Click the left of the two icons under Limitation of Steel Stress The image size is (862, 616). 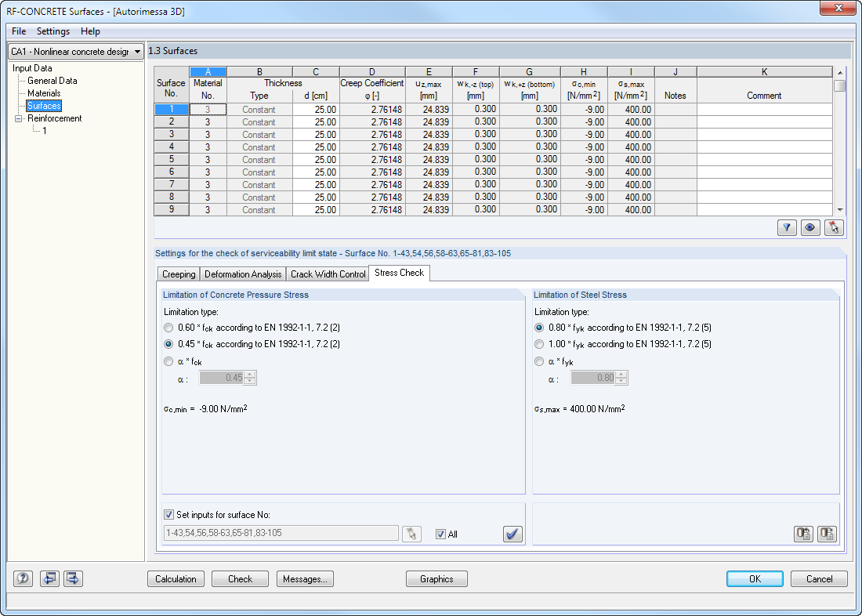click(804, 534)
